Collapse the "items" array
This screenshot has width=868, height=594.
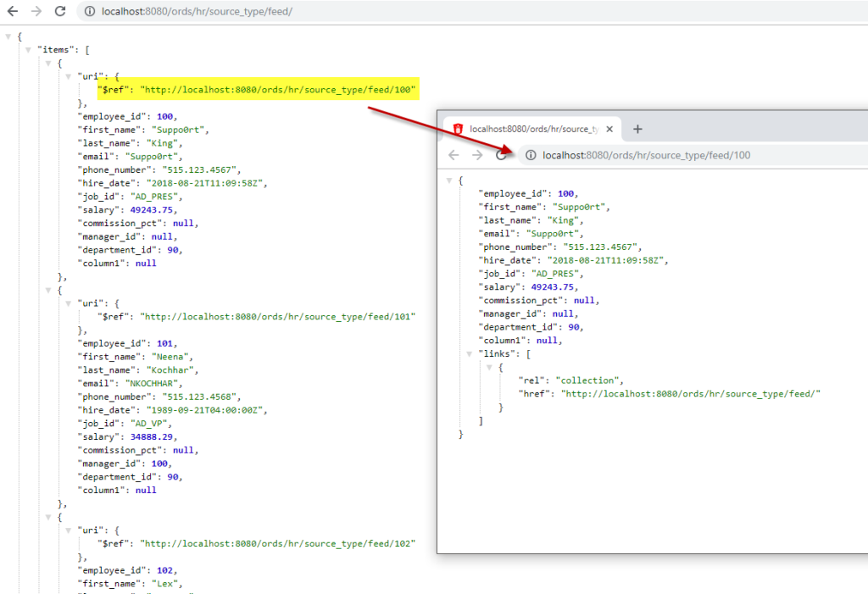point(28,50)
